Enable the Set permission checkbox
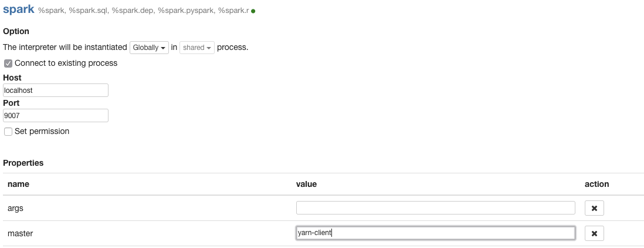Image resolution: width=644 pixels, height=248 pixels. (x=8, y=132)
